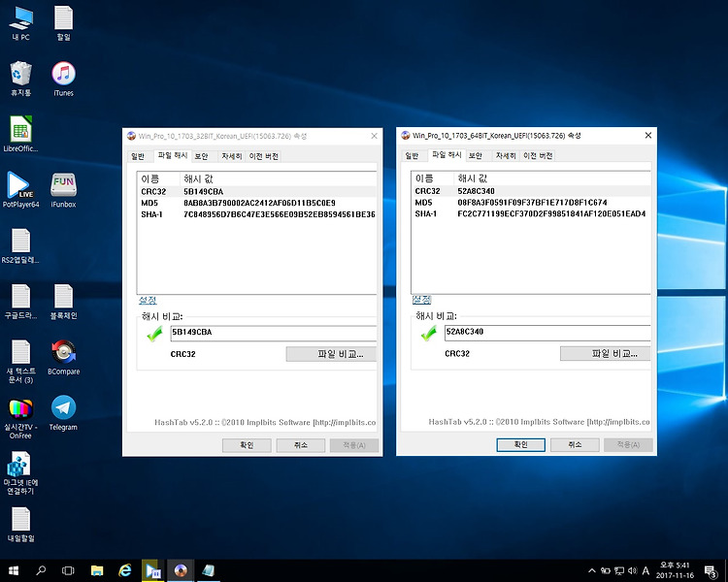The image size is (728, 582).
Task: Open the Windows Start menu
Action: 14,570
